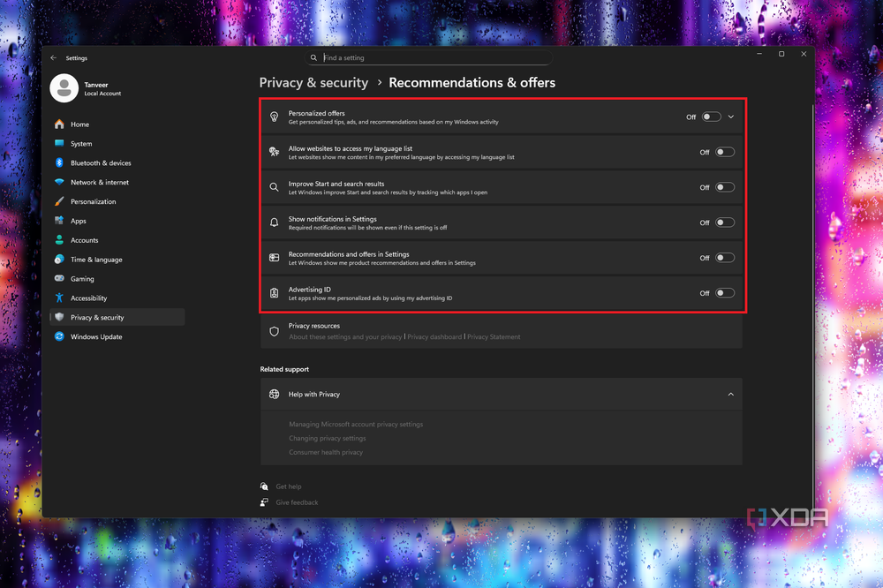Click the Get help icon

(264, 486)
